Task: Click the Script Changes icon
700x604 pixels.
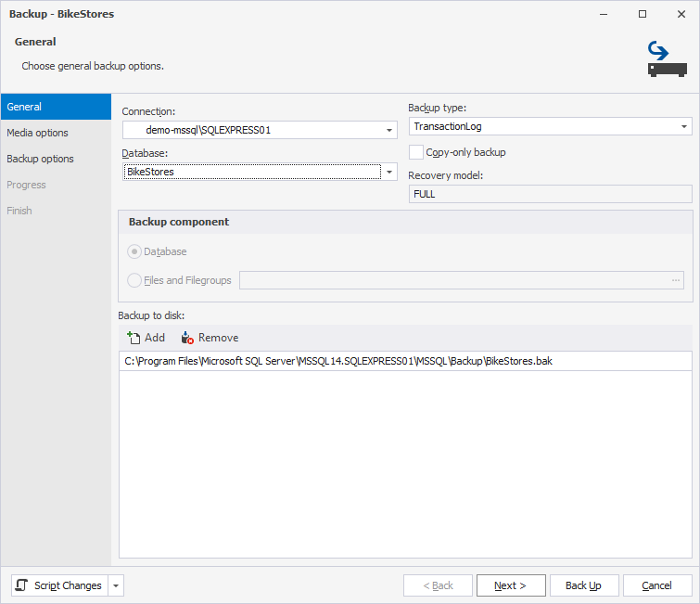Action: pyautogui.click(x=21, y=585)
